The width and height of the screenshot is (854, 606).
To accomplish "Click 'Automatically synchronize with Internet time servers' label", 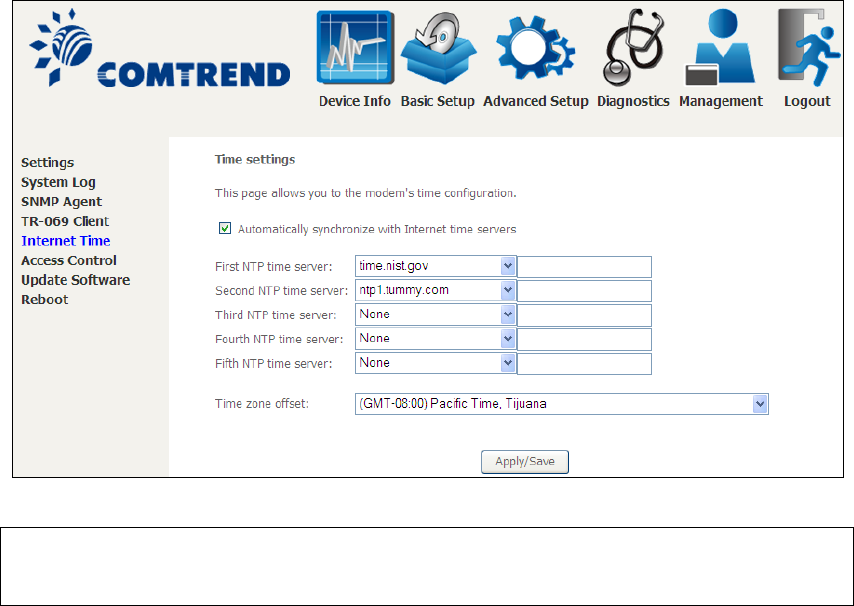I will 377,229.
